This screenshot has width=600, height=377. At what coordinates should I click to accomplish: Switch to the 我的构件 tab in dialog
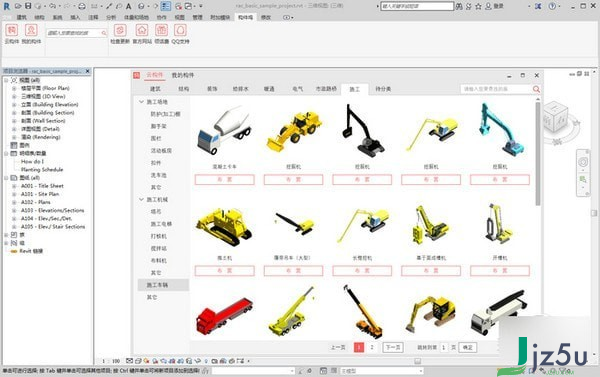(x=183, y=75)
